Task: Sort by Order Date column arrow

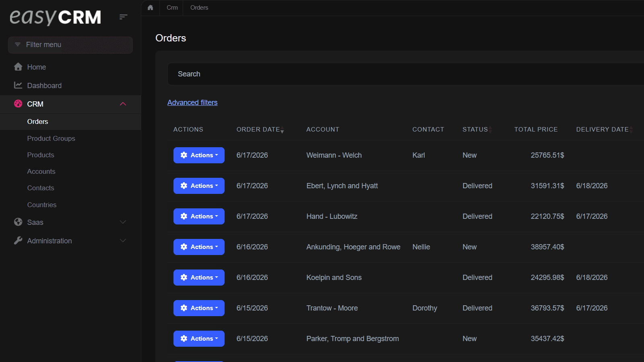Action: coord(282,130)
